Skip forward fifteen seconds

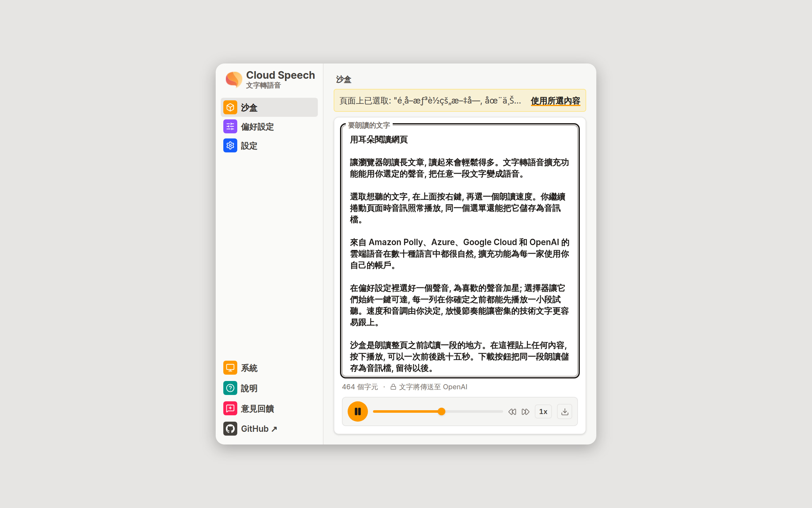(x=526, y=412)
